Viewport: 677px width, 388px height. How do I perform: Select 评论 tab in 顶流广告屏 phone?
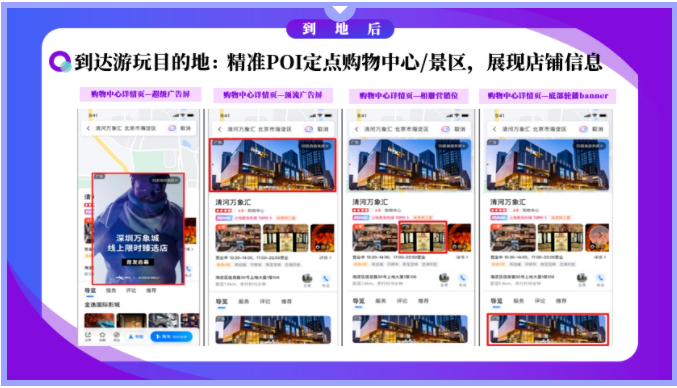(x=265, y=301)
